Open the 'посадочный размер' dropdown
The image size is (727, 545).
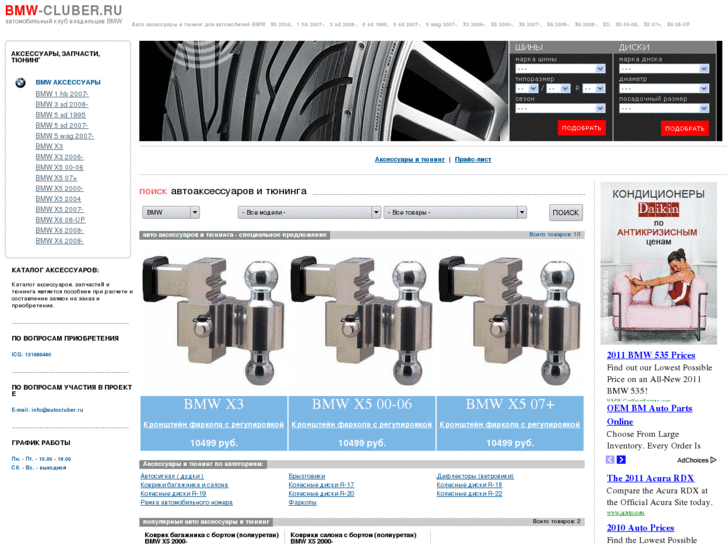coord(664,109)
